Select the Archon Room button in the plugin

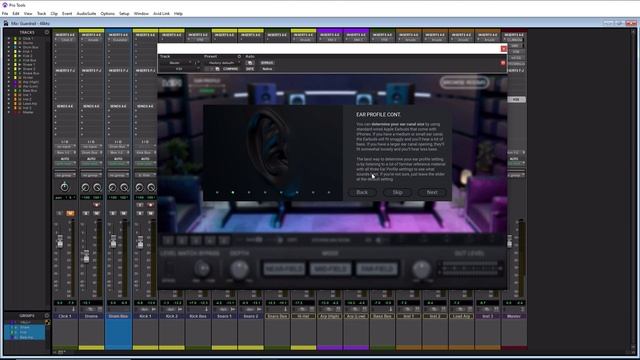coord(464,82)
